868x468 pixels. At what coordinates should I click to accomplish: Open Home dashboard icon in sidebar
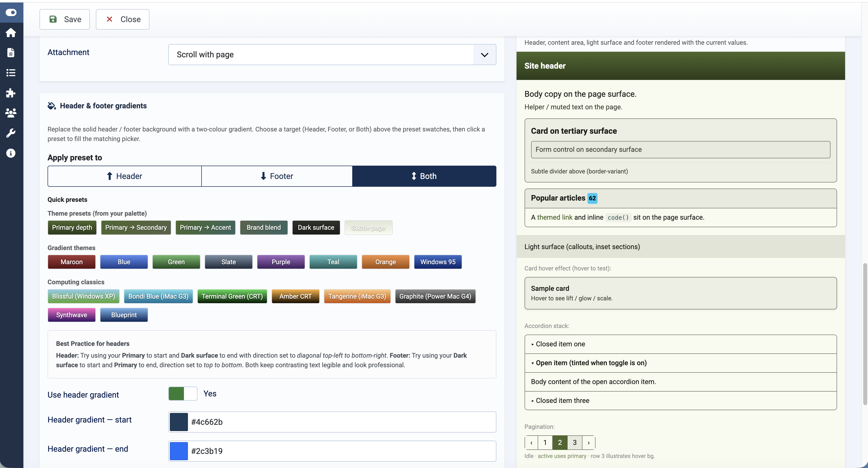click(11, 33)
